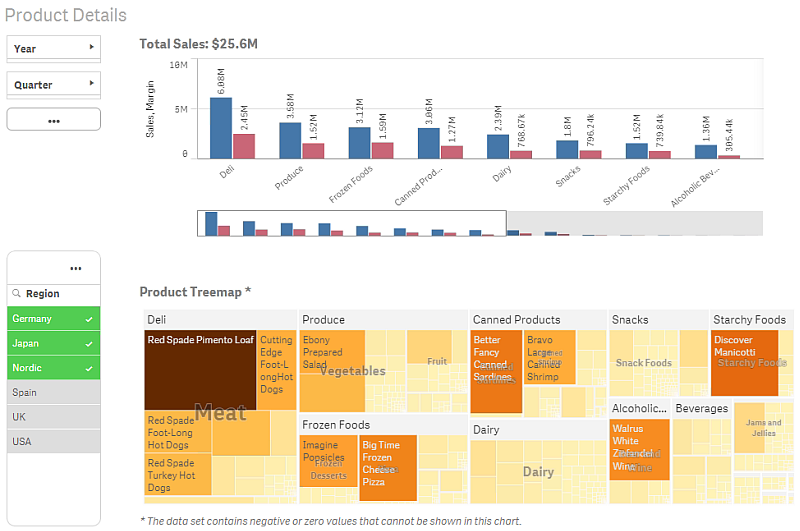
Task: Select UK in the Region list
Action: [x=54, y=416]
